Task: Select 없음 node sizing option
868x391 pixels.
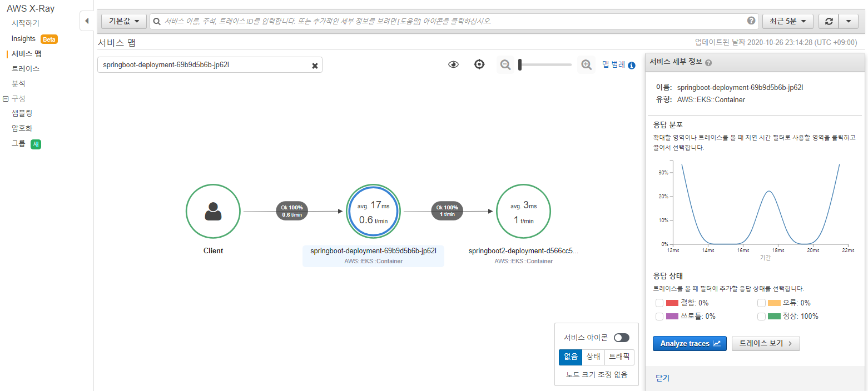Action: [x=571, y=357]
